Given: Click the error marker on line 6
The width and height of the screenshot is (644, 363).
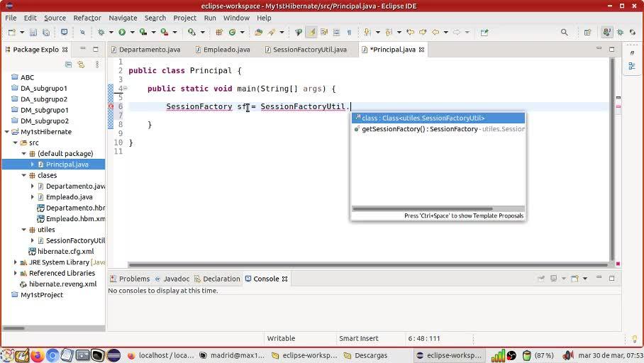Looking at the screenshot, I should tap(111, 106).
